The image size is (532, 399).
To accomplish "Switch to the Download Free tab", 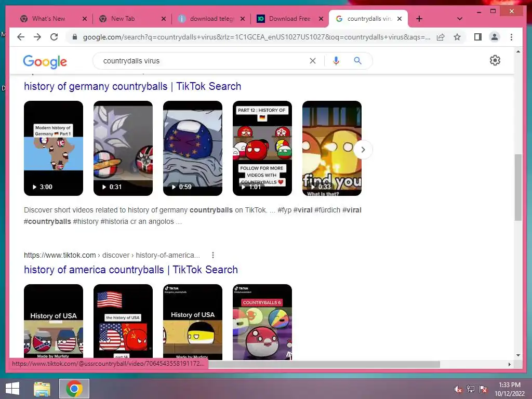I will 289,19.
